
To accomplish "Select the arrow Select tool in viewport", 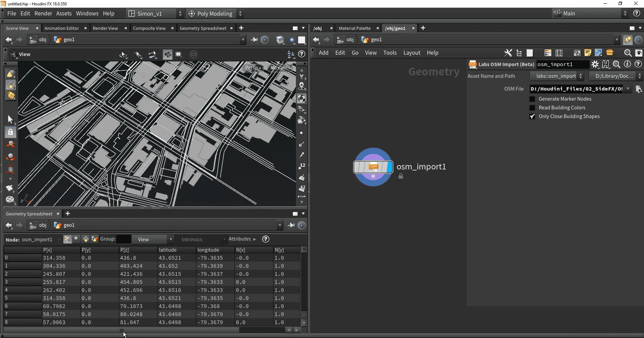I will click(10, 119).
